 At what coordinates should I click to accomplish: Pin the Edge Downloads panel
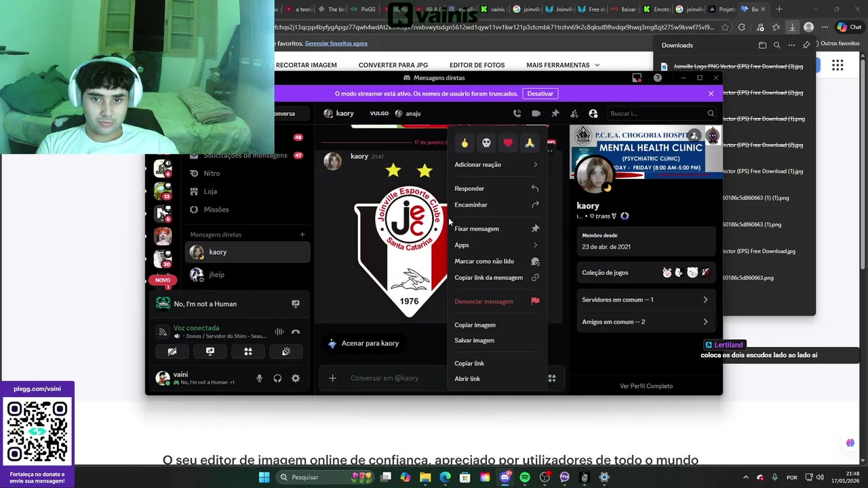pyautogui.click(x=806, y=45)
